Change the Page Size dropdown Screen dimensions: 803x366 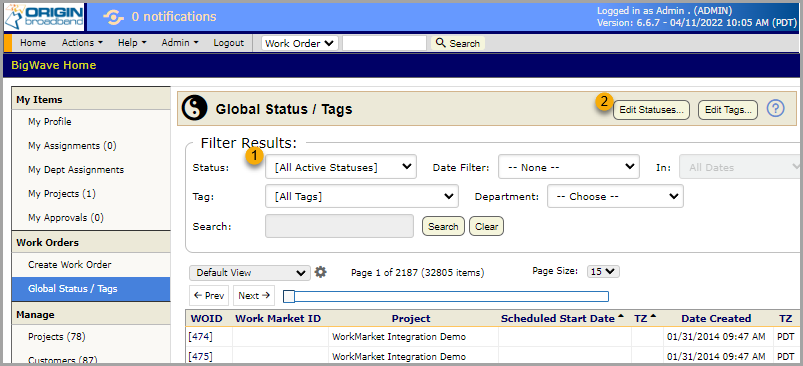(603, 271)
